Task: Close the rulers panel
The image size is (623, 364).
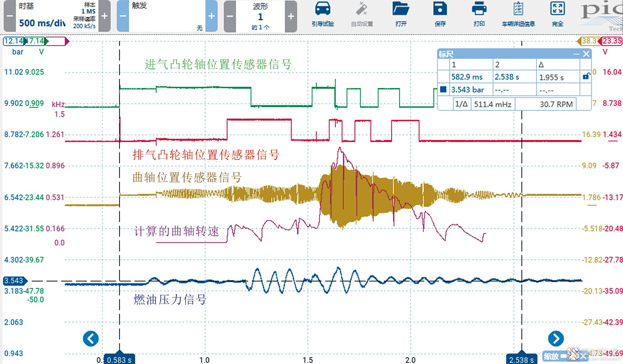Action: 586,54
